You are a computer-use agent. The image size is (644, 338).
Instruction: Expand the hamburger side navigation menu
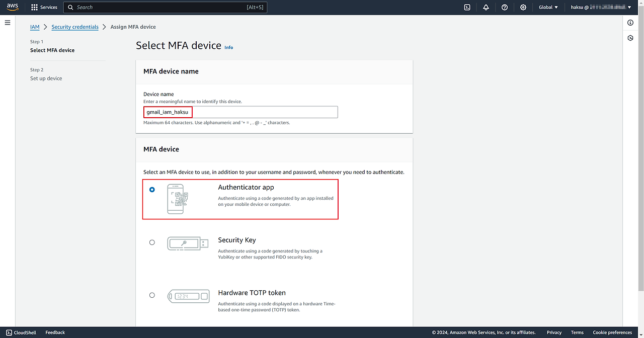click(8, 23)
